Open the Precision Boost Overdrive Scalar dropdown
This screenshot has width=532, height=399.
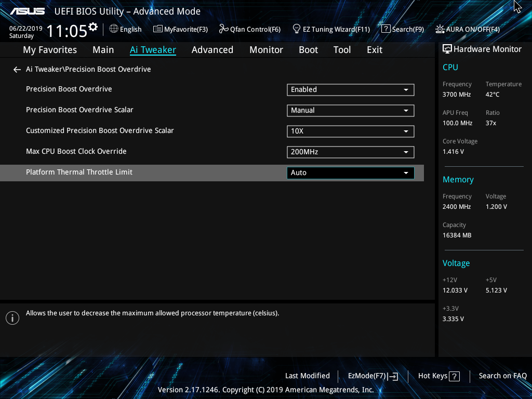[351, 110]
